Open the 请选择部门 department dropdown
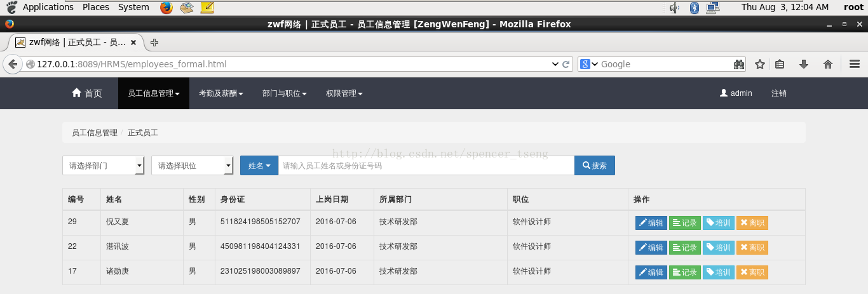868x294 pixels. click(x=104, y=166)
